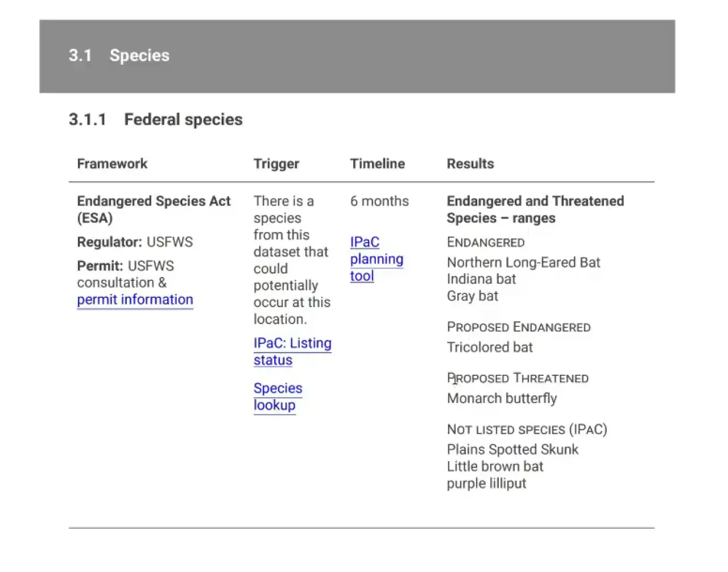The height and width of the screenshot is (572, 728).
Task: Click the Trigger column header
Action: [x=276, y=164]
